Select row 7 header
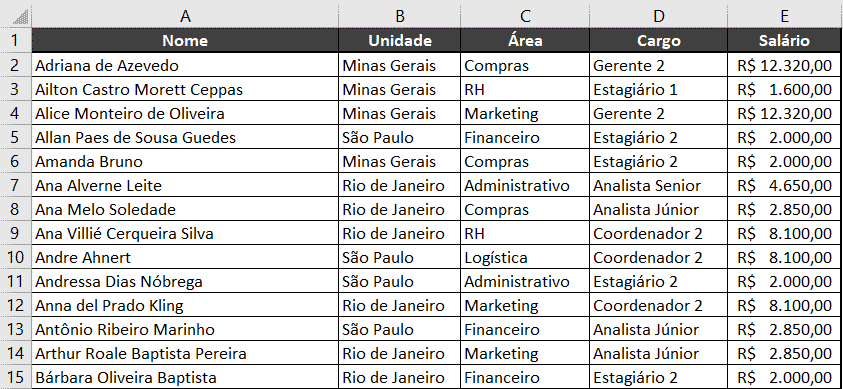Image resolution: width=843 pixels, height=389 pixels. [16, 186]
